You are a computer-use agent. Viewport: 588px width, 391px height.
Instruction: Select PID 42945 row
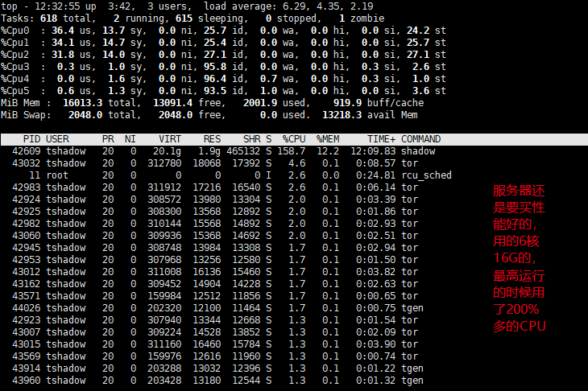(27, 248)
